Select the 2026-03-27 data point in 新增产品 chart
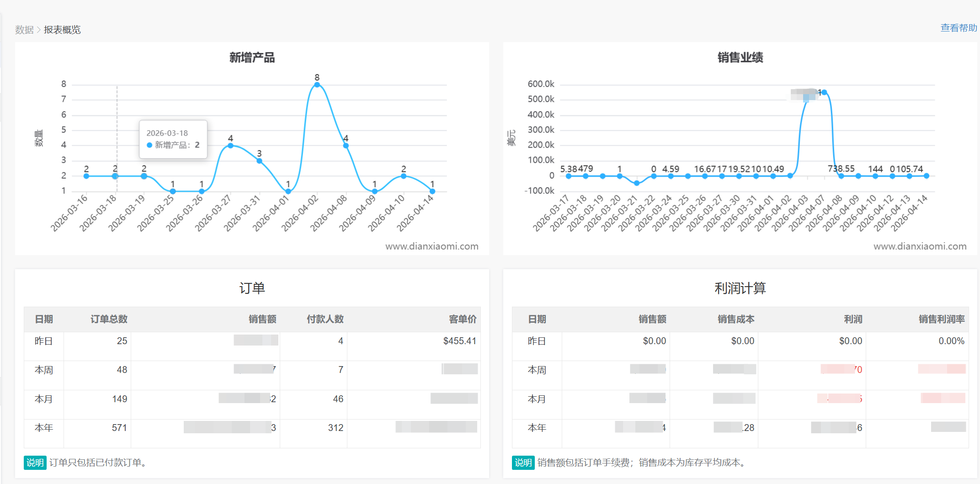Viewport: 980px width, 484px height. point(230,145)
